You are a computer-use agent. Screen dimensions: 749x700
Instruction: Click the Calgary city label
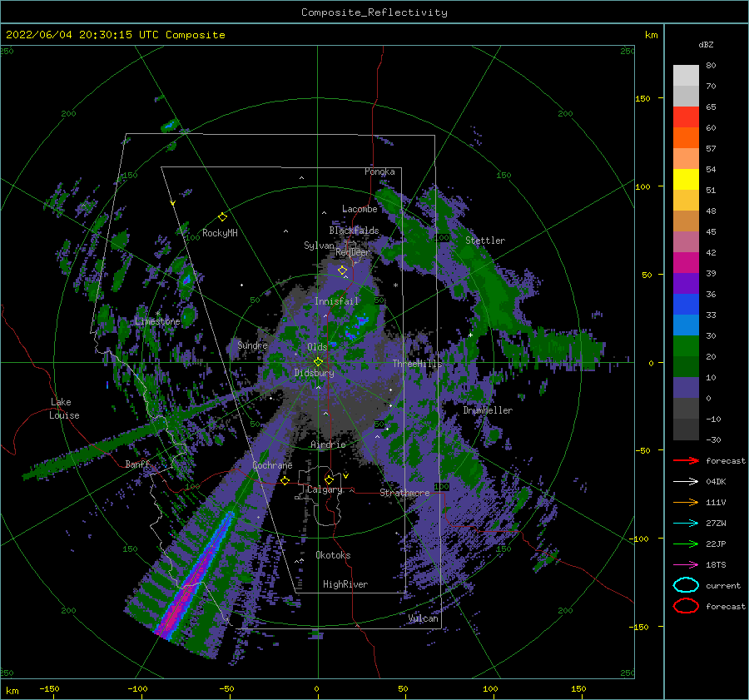tap(325, 489)
